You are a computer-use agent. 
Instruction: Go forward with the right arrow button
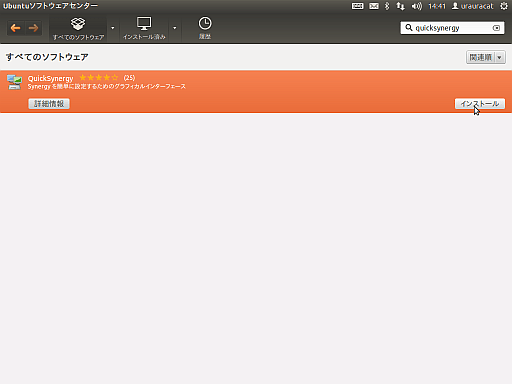pos(33,28)
